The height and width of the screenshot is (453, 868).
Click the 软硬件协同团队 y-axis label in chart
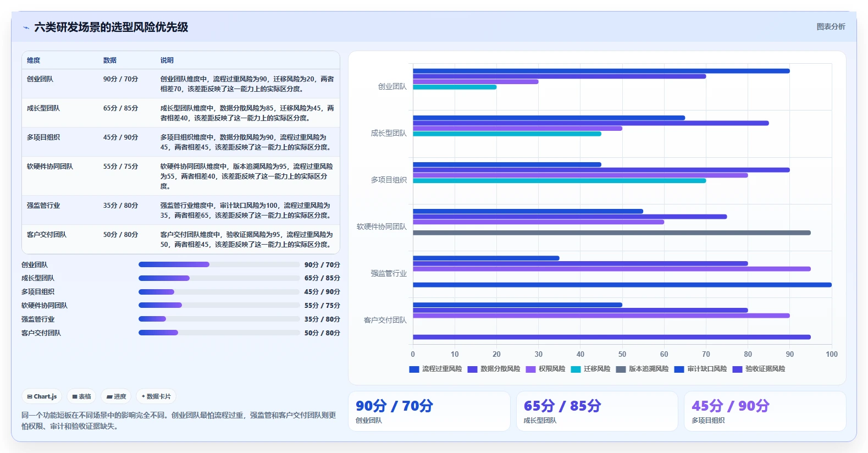pyautogui.click(x=382, y=226)
